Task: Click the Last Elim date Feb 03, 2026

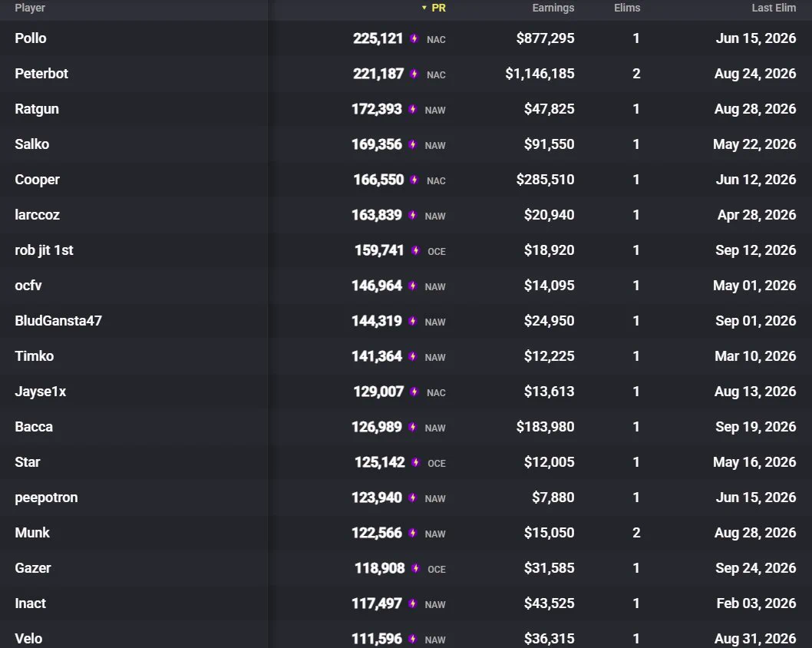Action: [756, 603]
